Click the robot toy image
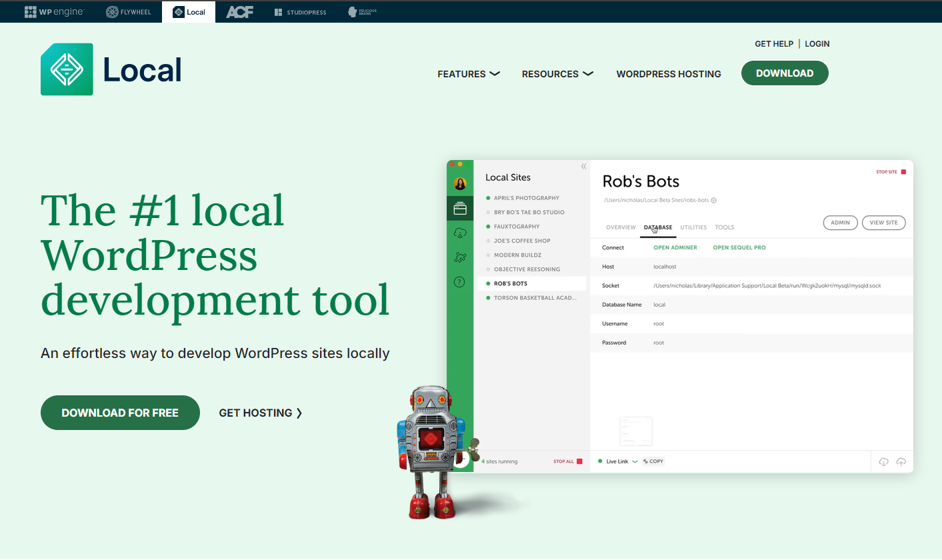942x560 pixels. pos(439,453)
